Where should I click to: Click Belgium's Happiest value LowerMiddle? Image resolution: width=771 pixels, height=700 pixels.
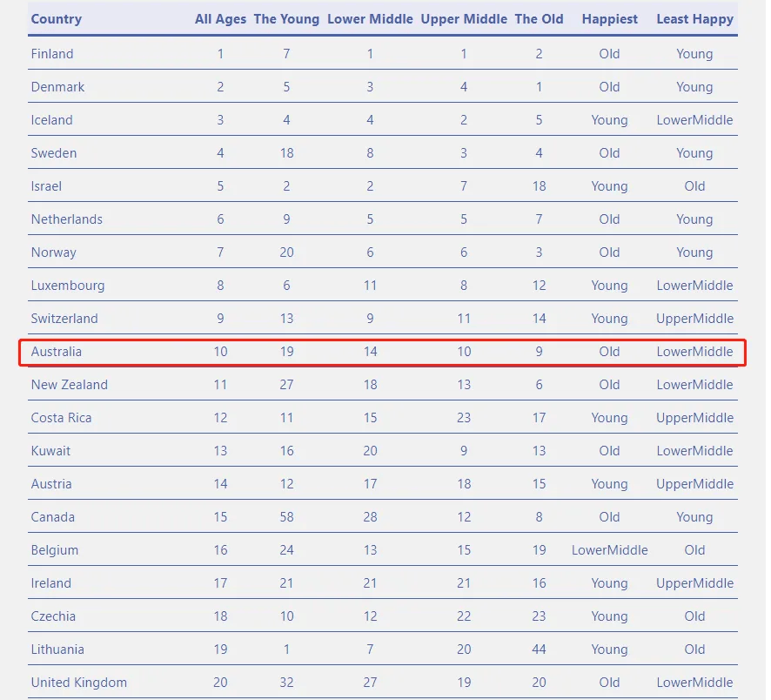click(609, 550)
